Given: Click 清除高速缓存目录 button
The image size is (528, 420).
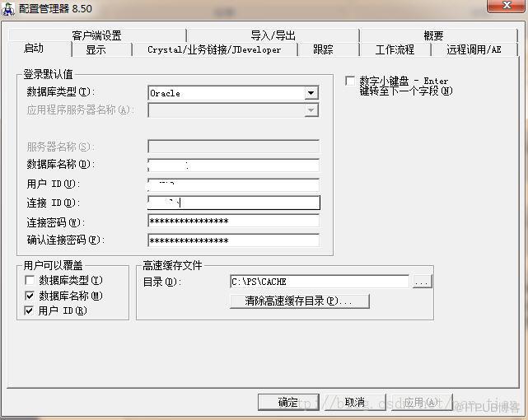Looking at the screenshot, I should coord(299,301).
